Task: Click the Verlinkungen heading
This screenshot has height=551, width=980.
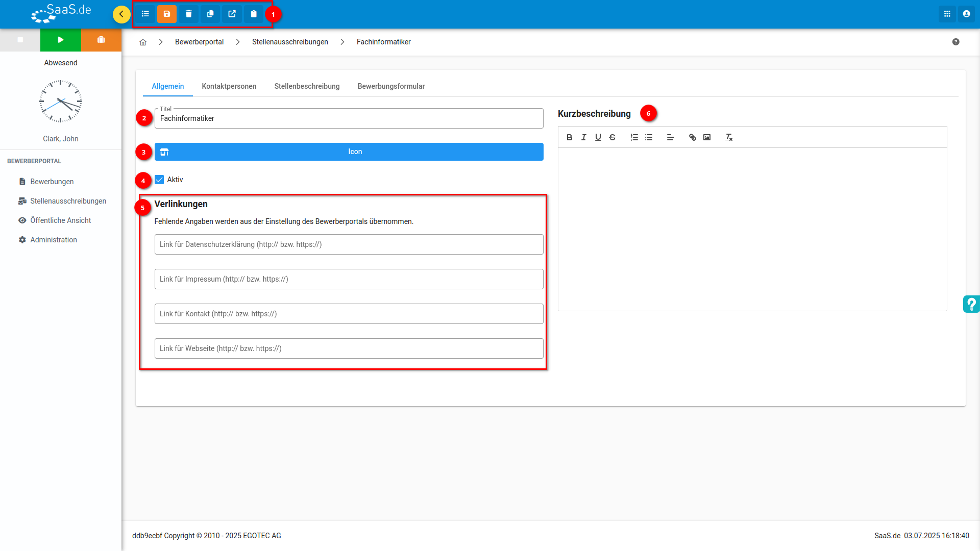Action: click(x=181, y=204)
